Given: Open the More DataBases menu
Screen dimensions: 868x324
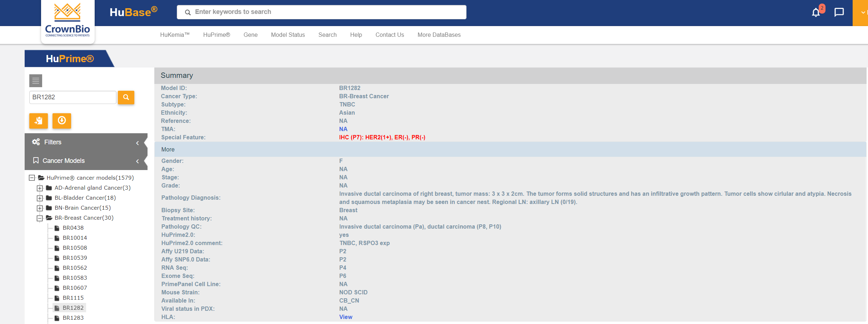Looking at the screenshot, I should 439,35.
